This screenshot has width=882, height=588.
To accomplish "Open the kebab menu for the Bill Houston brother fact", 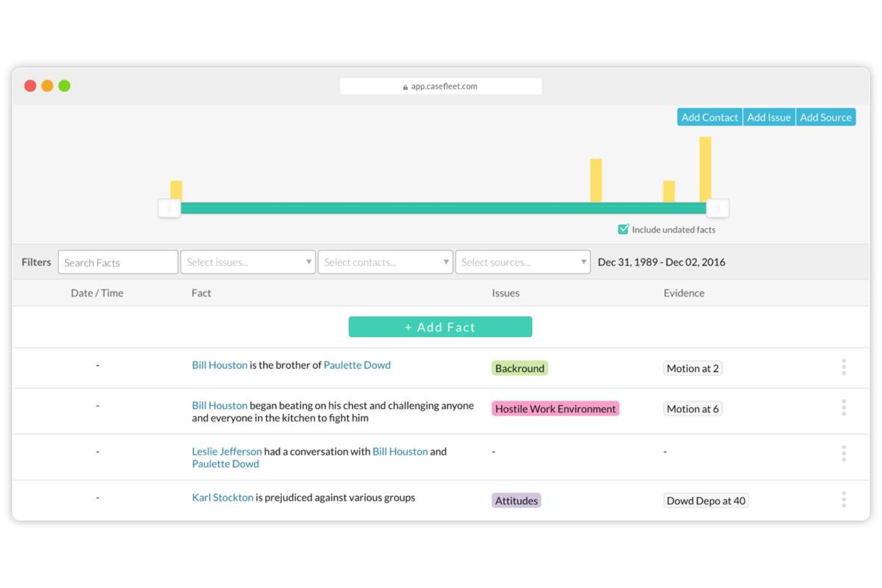I will pyautogui.click(x=844, y=368).
